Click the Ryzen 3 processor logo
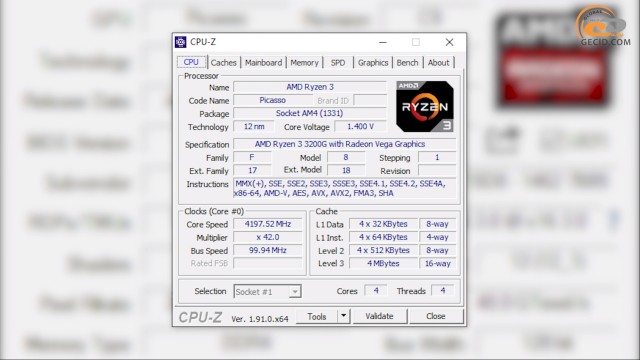Image resolution: width=640 pixels, height=360 pixels. pos(425,107)
